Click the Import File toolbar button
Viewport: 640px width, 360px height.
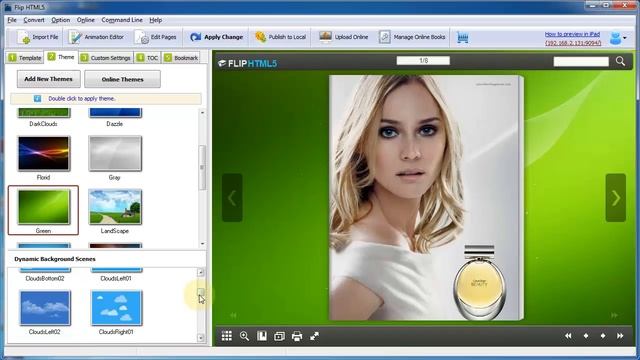point(38,37)
